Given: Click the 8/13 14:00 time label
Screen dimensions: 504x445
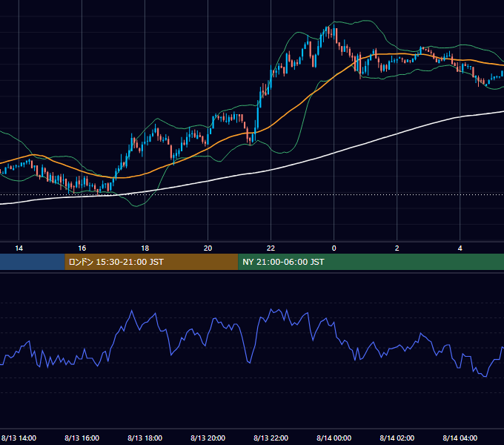Looking at the screenshot, I should (x=19, y=438).
